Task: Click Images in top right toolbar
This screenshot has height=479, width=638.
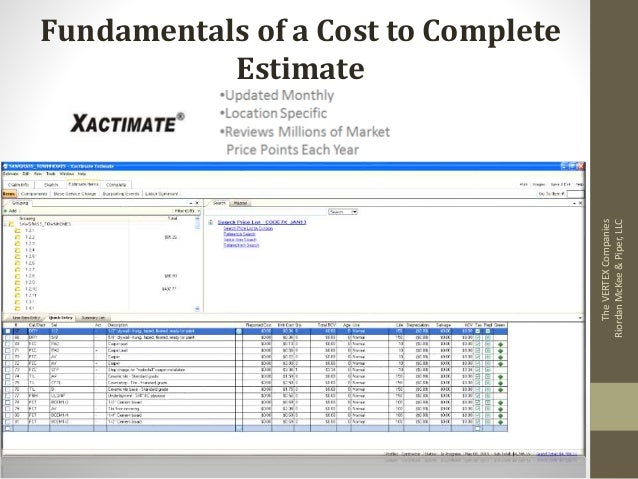Action: pyautogui.click(x=539, y=185)
